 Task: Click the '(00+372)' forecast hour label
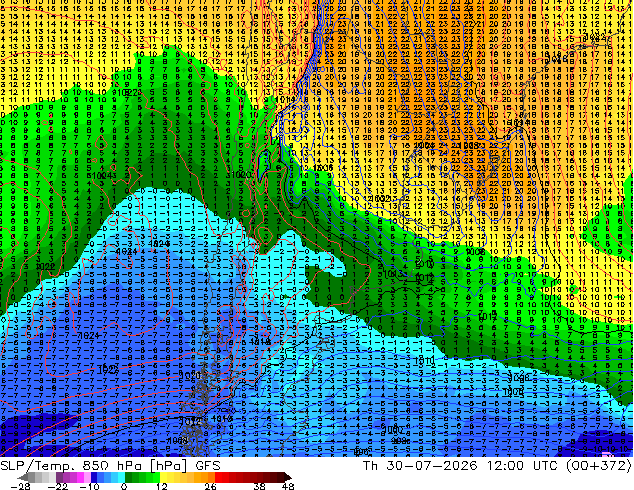coord(598,466)
